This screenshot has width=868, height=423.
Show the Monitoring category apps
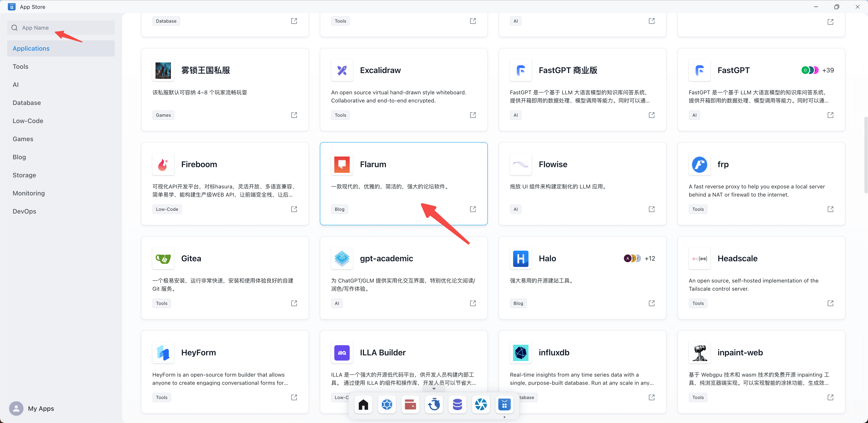point(29,193)
